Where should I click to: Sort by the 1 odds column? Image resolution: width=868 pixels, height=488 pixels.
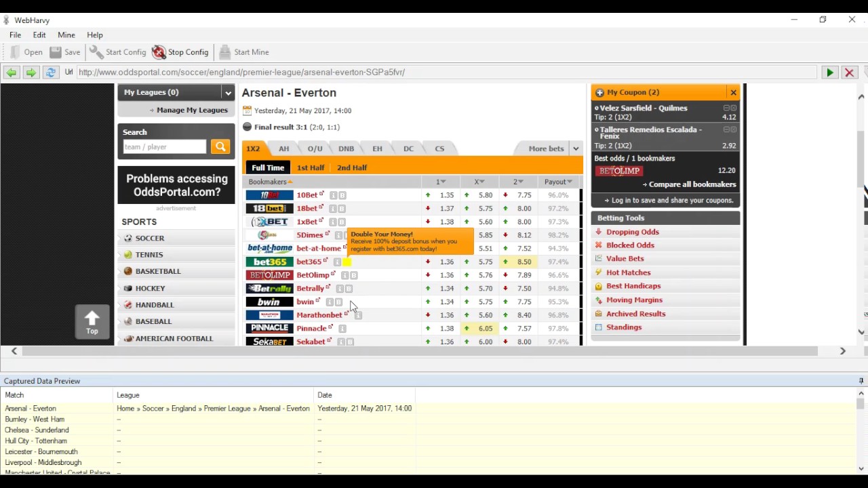[441, 182]
